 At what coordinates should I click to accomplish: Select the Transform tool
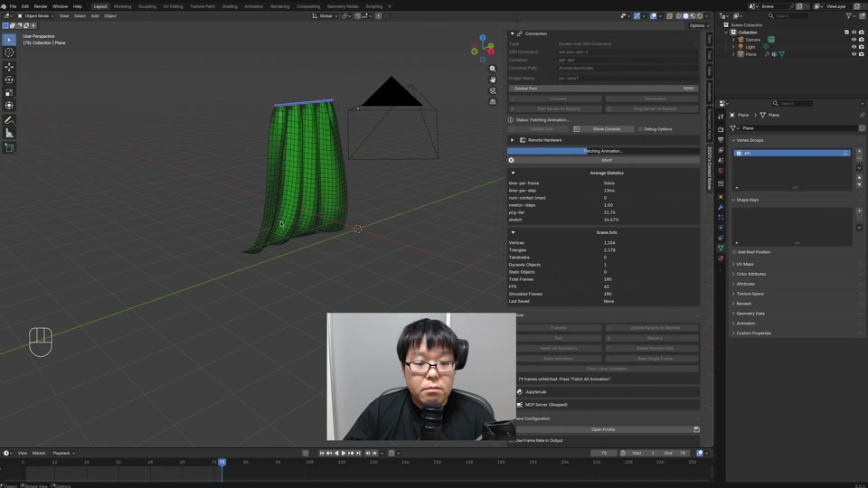[9, 105]
